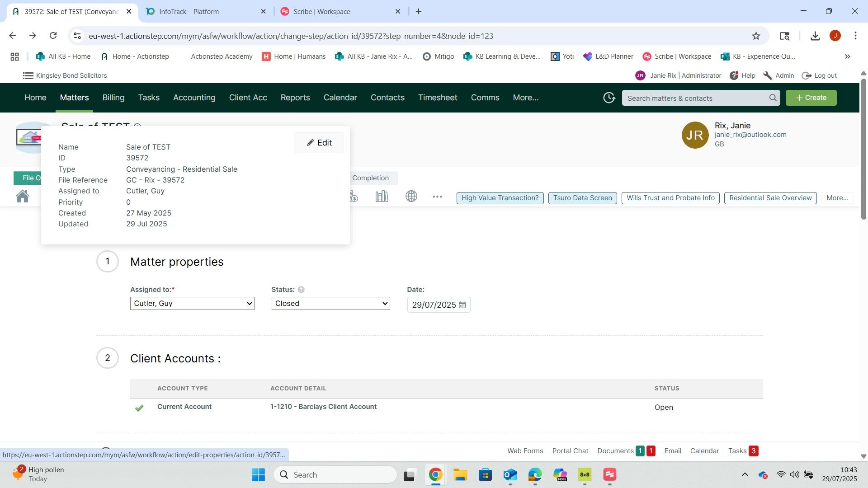868x488 pixels.
Task: Click the Status help question mark icon
Action: 301,290
